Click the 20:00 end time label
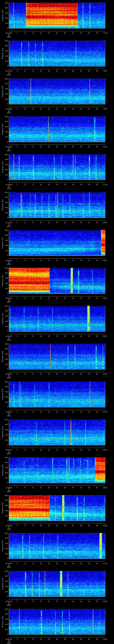 coord(105,147)
